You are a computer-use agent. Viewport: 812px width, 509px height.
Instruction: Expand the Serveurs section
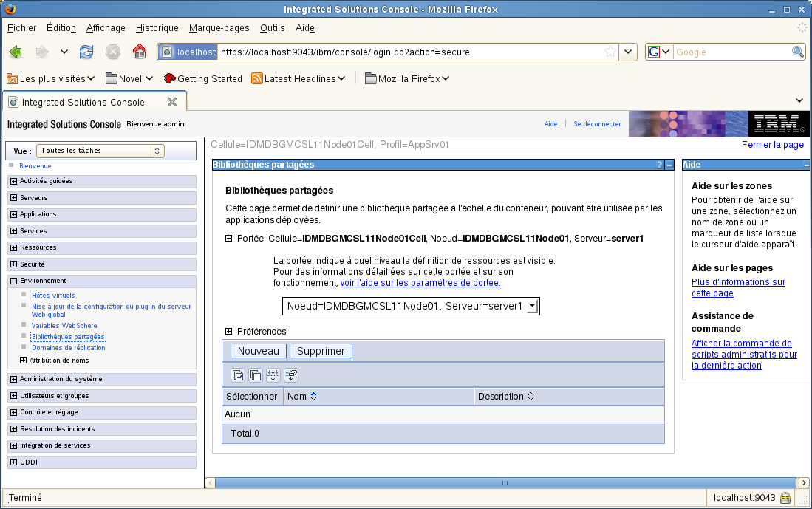(13, 198)
